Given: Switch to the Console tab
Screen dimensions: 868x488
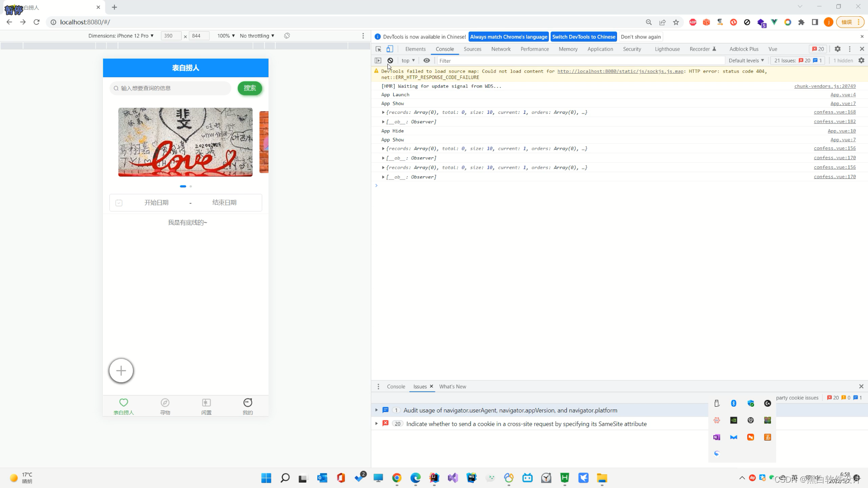Looking at the screenshot, I should coord(444,49).
